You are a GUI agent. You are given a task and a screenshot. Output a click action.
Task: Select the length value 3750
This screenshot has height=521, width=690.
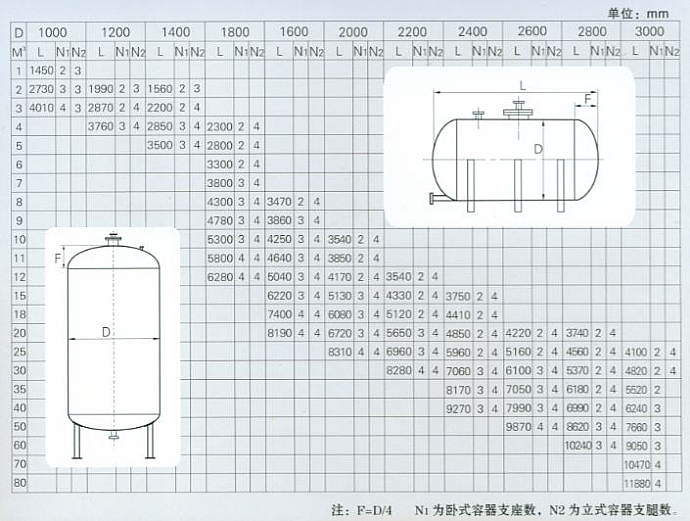coord(458,296)
